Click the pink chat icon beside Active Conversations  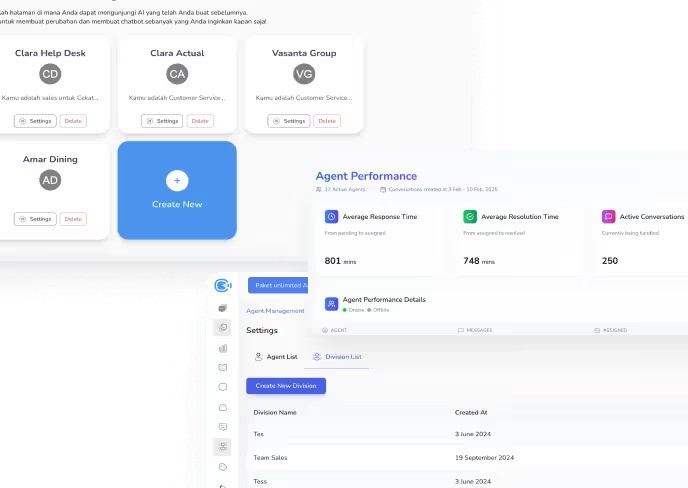click(x=609, y=216)
